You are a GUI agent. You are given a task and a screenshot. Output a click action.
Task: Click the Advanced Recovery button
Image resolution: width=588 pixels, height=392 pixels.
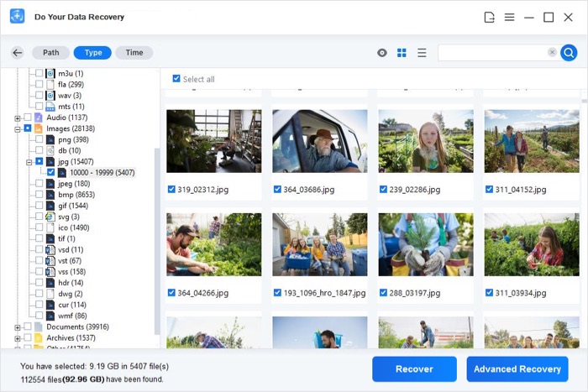[517, 369]
